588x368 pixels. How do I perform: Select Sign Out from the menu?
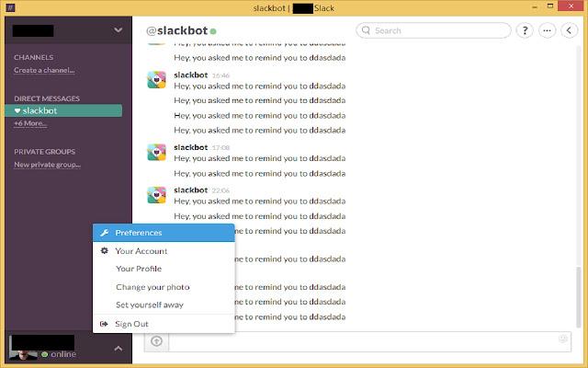pyautogui.click(x=164, y=324)
